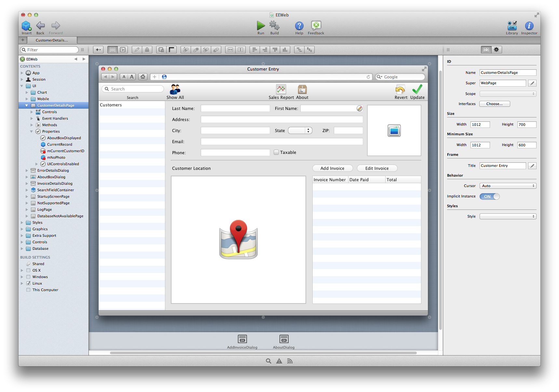Toggle the Windows build checkbox
Screen dimensions: 559x392
pyautogui.click(x=28, y=277)
